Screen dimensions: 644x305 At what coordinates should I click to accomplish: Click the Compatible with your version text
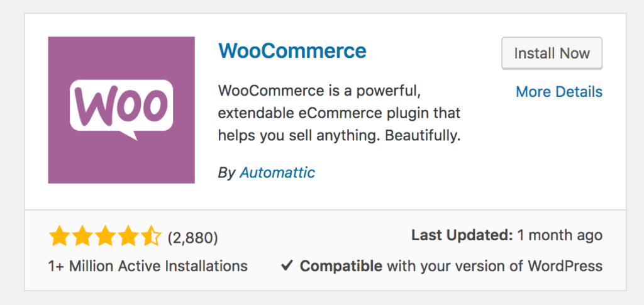(452, 267)
